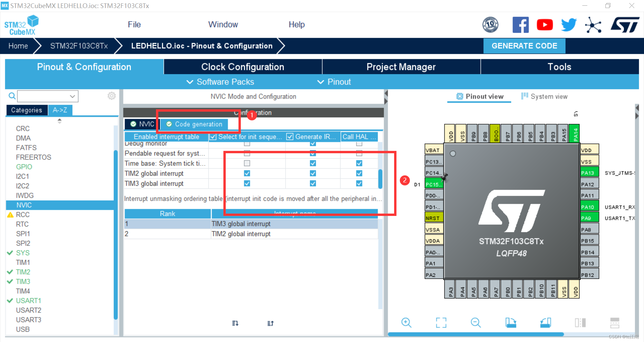The width and height of the screenshot is (644, 342).
Task: Click the ST community network icon
Action: pyautogui.click(x=593, y=25)
